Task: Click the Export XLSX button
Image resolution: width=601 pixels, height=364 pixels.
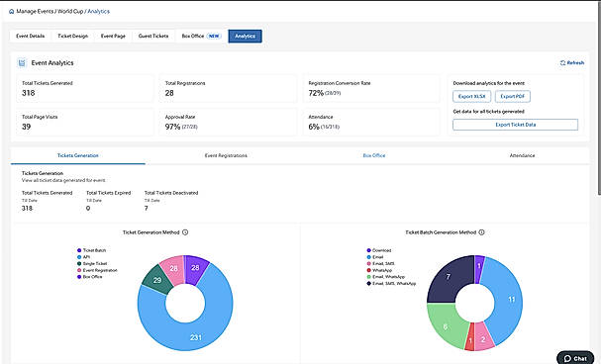Action: point(472,97)
